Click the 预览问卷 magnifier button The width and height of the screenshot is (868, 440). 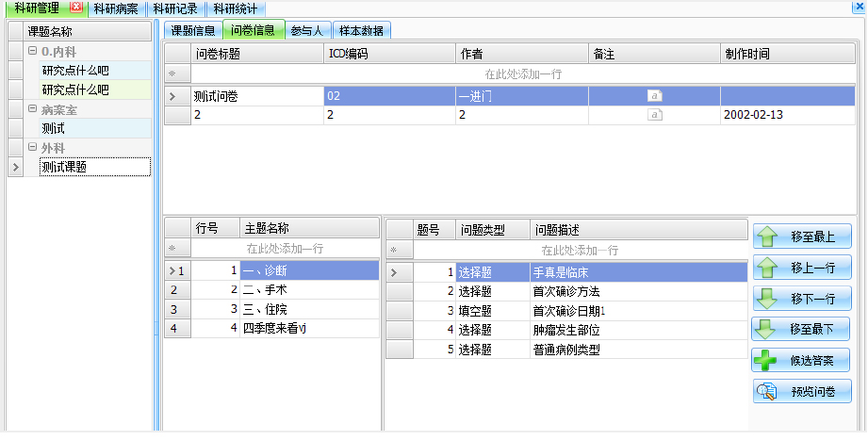(x=801, y=391)
